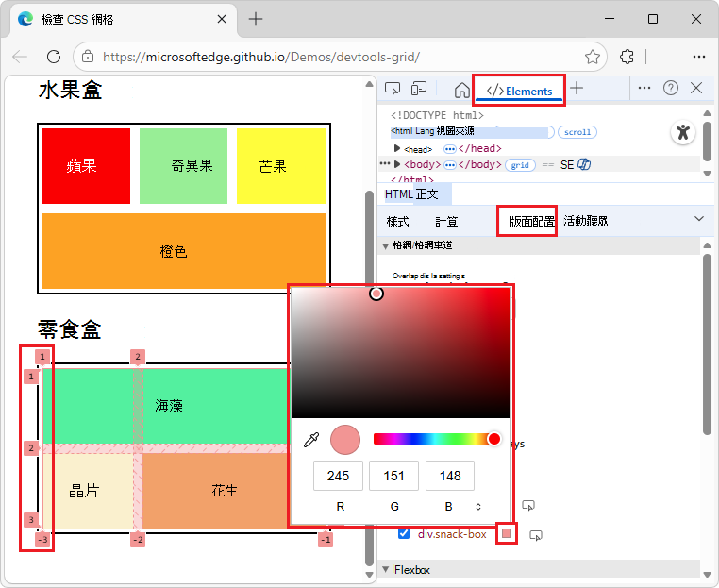Expand the body element node
The height and width of the screenshot is (588, 719).
pyautogui.click(x=397, y=164)
